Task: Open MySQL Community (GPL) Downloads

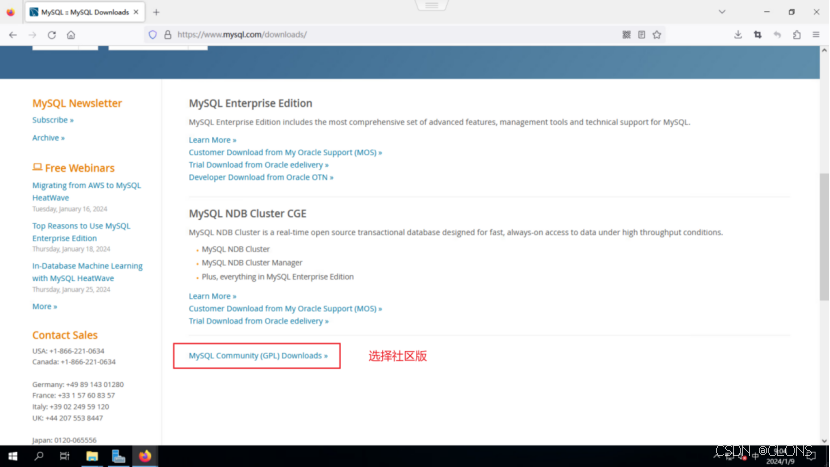Action: (x=258, y=355)
